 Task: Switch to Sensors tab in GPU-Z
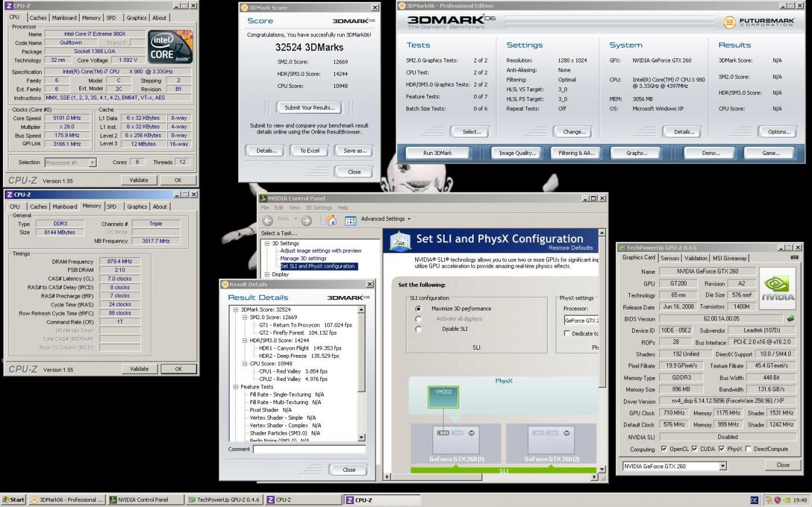670,258
